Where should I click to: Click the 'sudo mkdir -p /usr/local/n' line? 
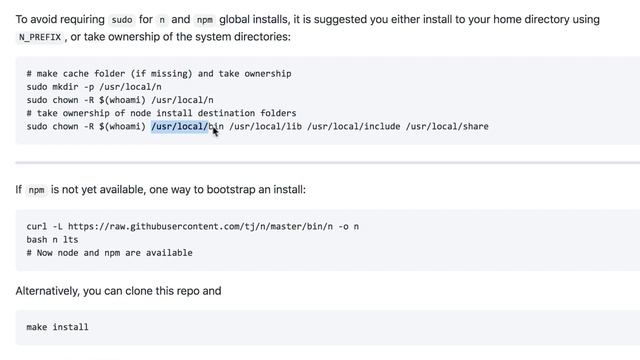point(94,87)
